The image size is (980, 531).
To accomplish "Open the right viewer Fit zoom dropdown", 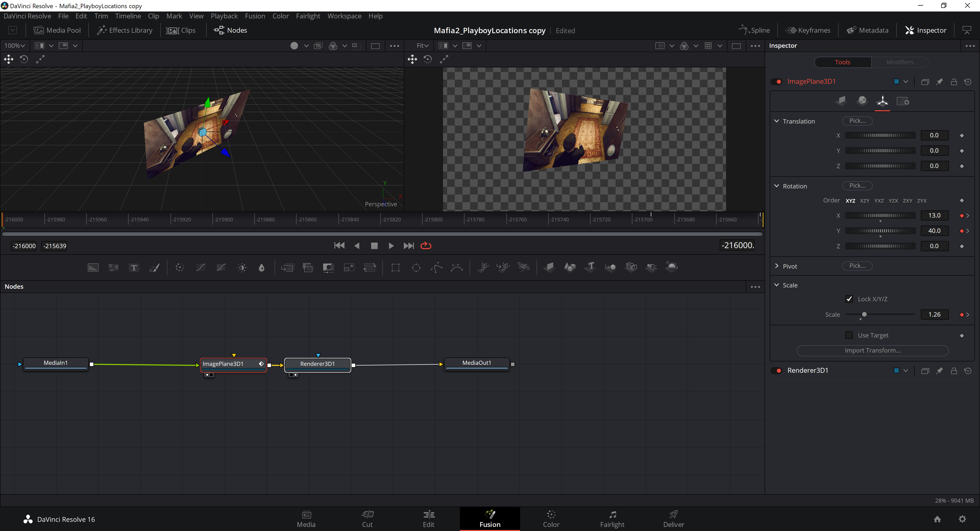I will tap(423, 46).
